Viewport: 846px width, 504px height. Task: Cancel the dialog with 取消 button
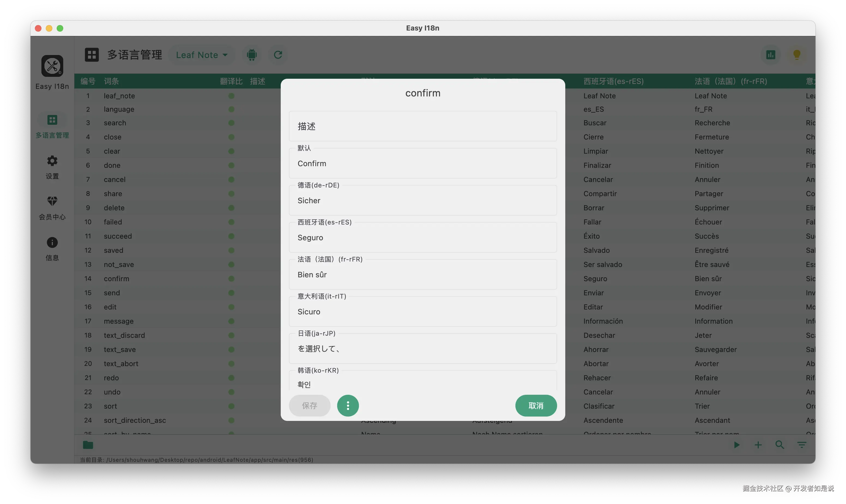point(536,405)
